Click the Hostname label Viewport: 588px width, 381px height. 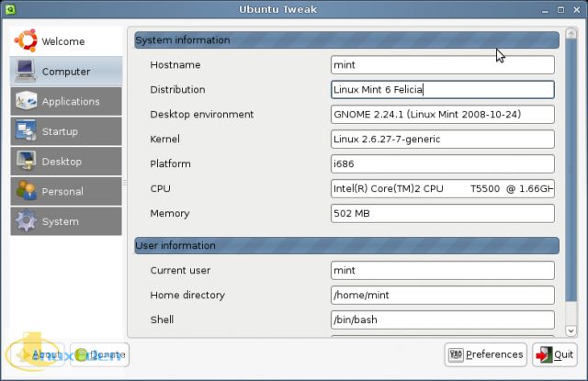click(x=175, y=65)
